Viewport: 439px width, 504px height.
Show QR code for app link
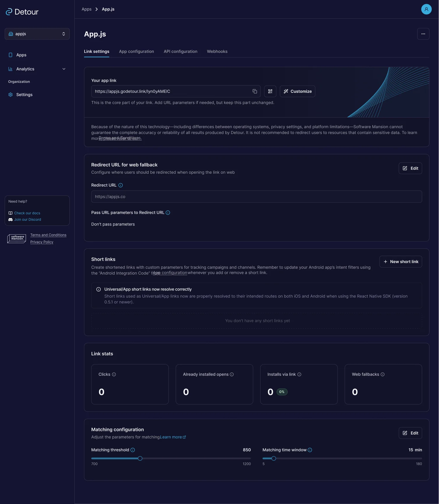pyautogui.click(x=270, y=91)
